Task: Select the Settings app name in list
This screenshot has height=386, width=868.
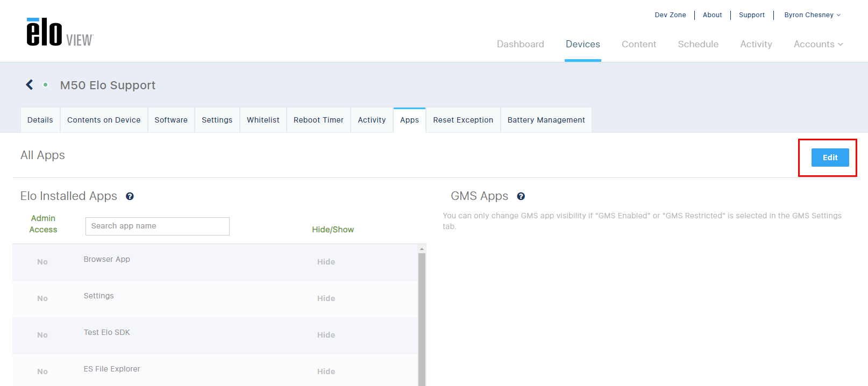Action: tap(99, 296)
